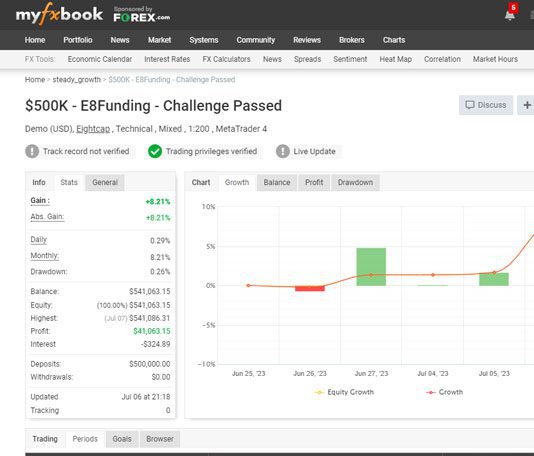Open the Brokers navigation menu
This screenshot has width=534, height=456.
click(x=352, y=40)
